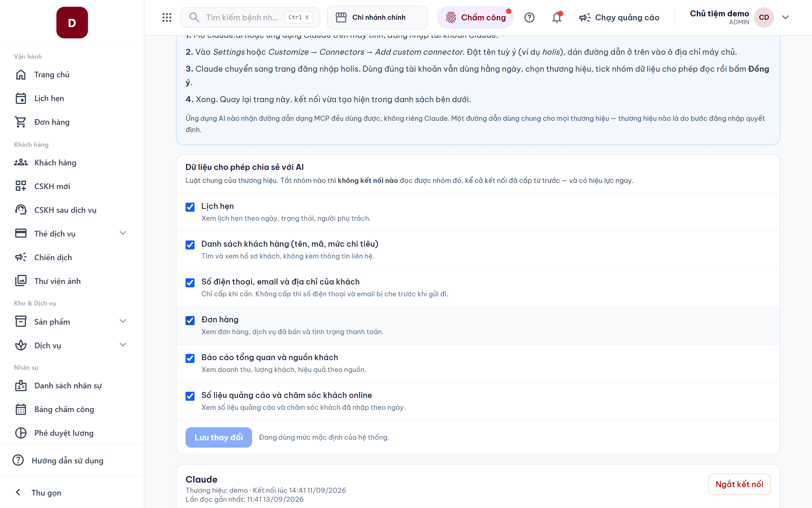Click the Danh sách nhân sự badge icon

[x=21, y=386]
